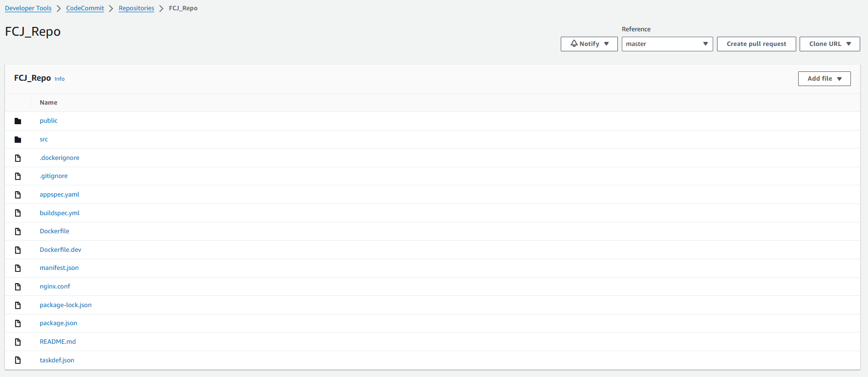Click the file icon beside manifest.json
868x377 pixels.
18,268
